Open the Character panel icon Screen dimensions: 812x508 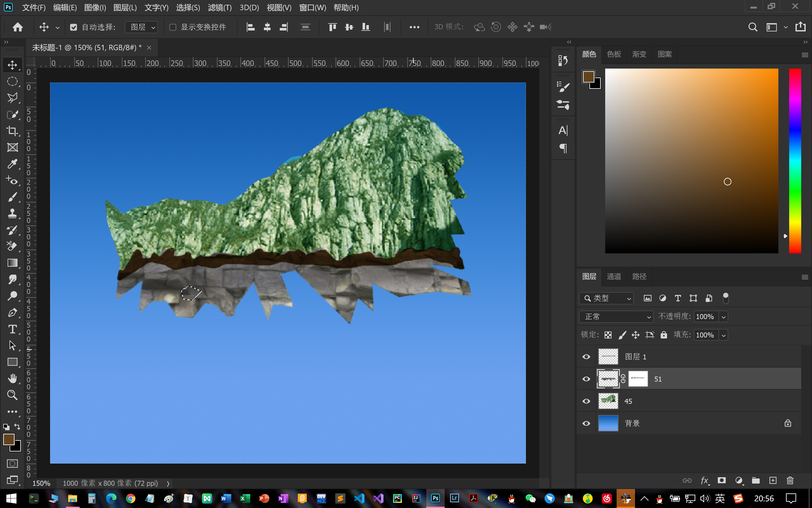[x=563, y=130]
